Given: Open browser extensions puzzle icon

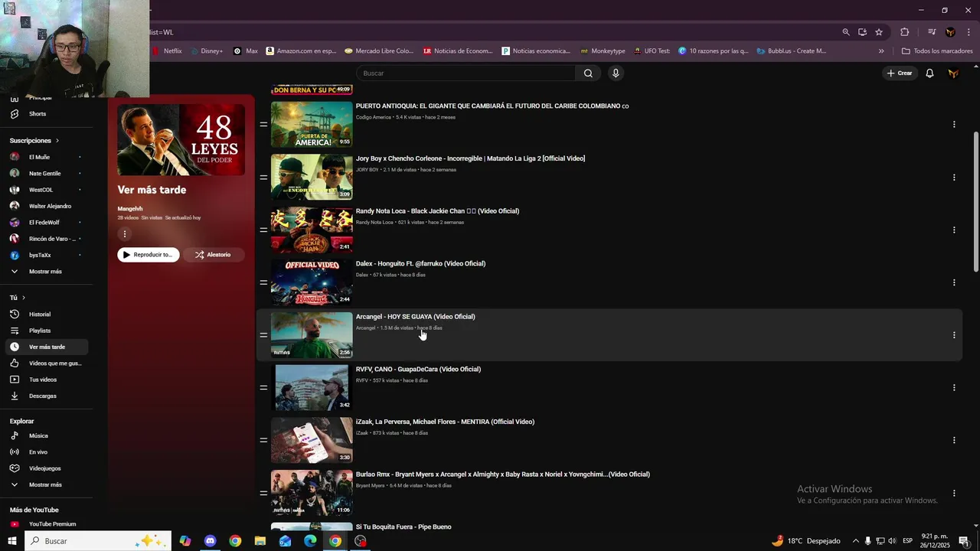Looking at the screenshot, I should [x=904, y=32].
